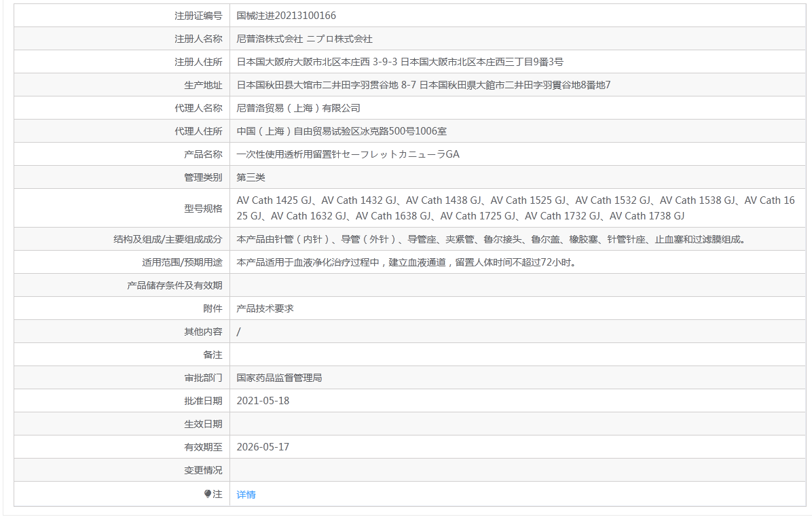Click the 代理人名称 label
The width and height of the screenshot is (812, 517).
(198, 108)
